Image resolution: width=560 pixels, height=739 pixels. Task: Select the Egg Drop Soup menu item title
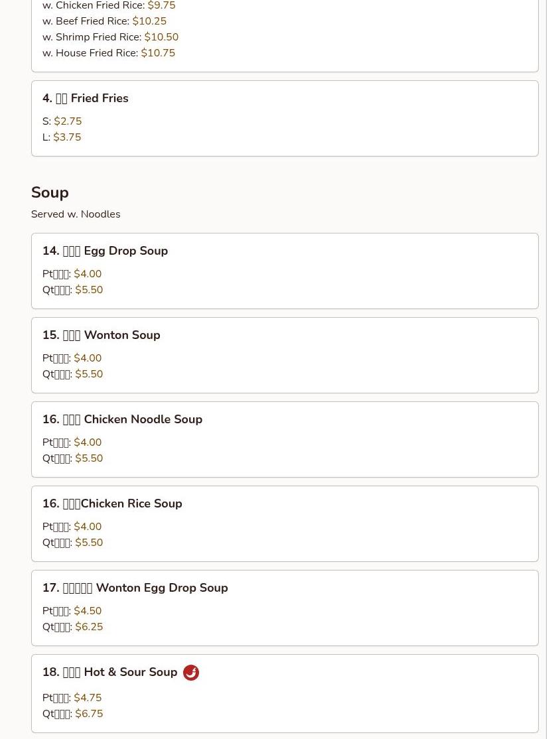105,251
